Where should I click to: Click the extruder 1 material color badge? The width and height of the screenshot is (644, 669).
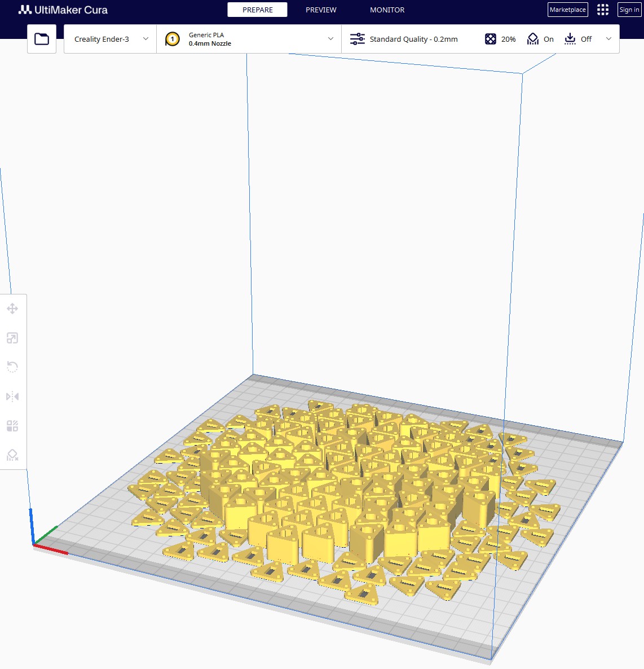pos(173,39)
